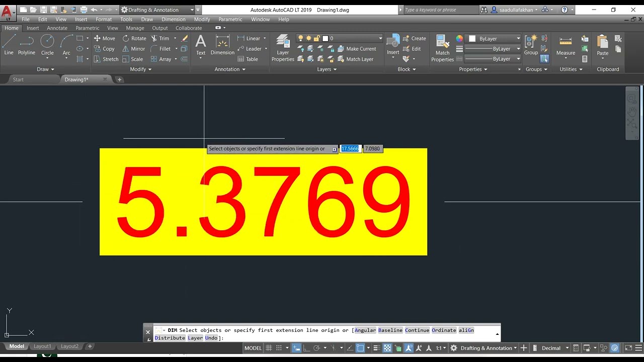Open the Linear dimension dropdown arrow
Screen dimensions: 644x362
[265, 38]
